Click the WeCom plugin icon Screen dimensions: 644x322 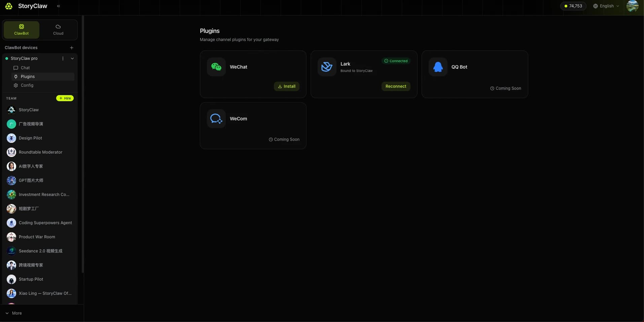pos(216,119)
